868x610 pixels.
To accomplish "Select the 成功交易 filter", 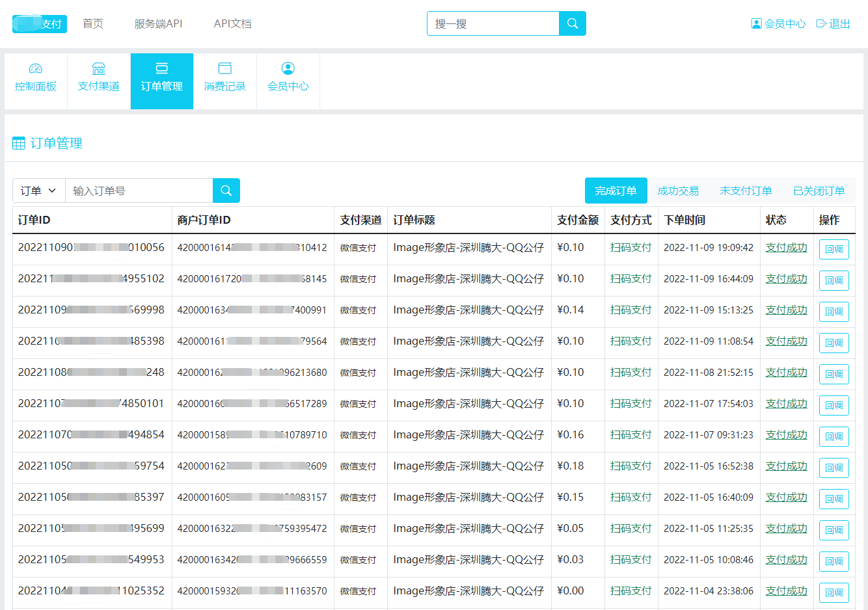I will click(678, 191).
